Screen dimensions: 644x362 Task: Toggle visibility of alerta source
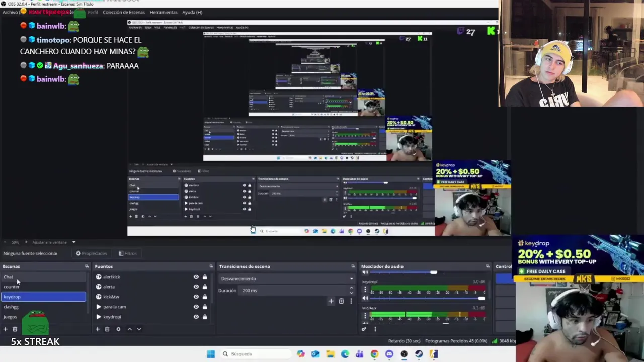196,287
